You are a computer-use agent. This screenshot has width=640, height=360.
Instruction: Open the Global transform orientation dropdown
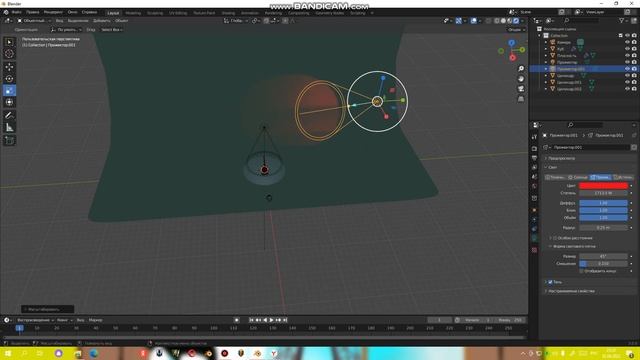(x=236, y=21)
